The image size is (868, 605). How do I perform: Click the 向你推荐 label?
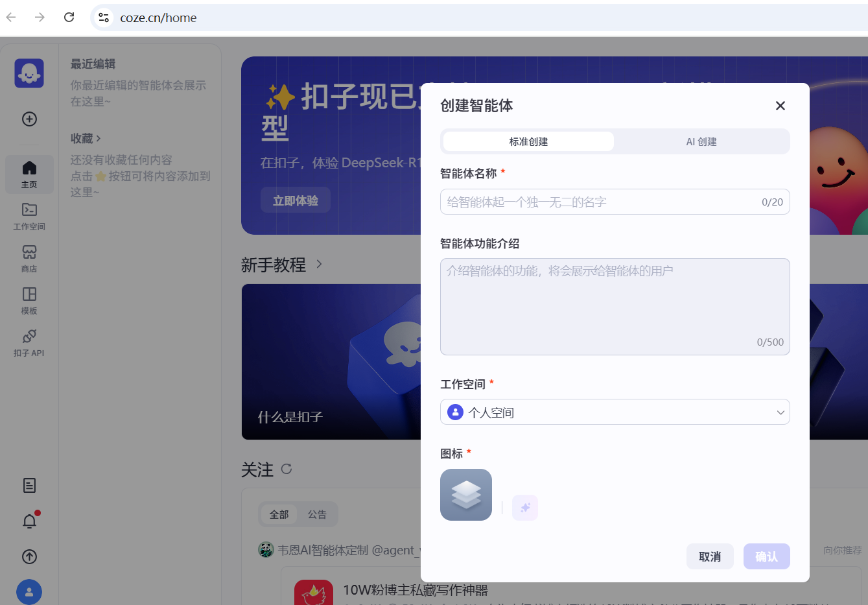pyautogui.click(x=843, y=550)
